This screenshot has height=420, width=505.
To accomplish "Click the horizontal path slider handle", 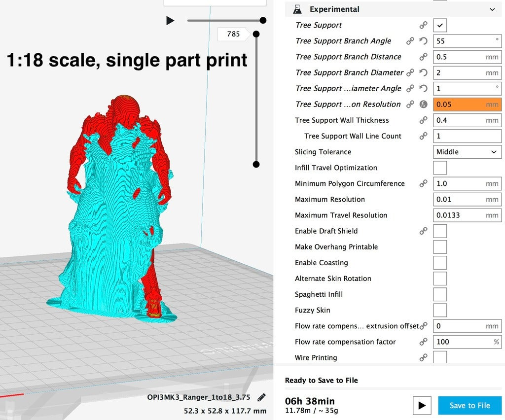I will 263,20.
